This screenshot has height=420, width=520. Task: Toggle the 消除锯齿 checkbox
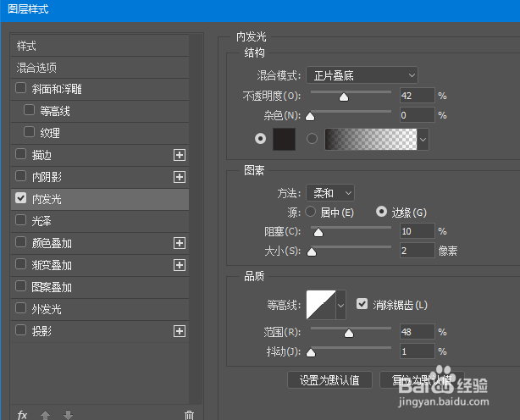click(362, 304)
